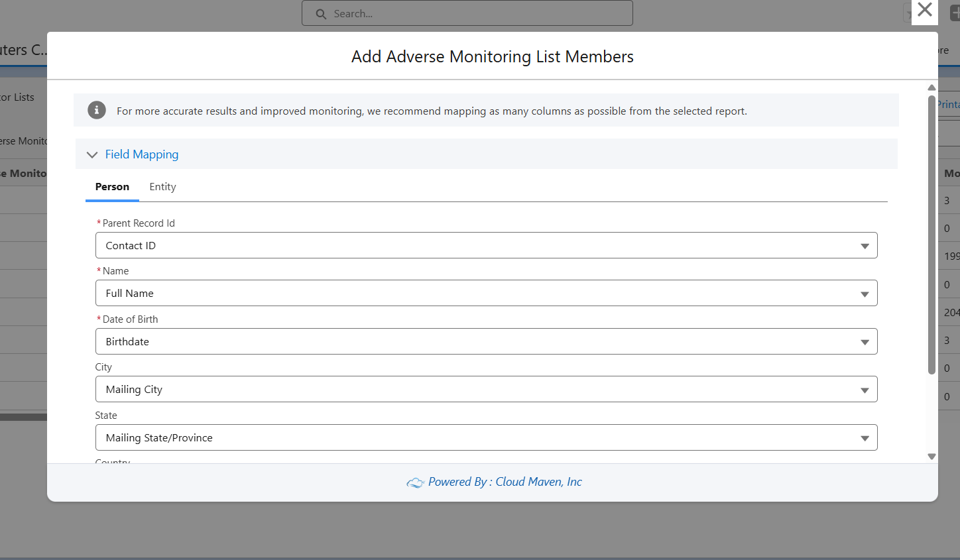Click the recommendation text in the info banner
The width and height of the screenshot is (960, 560).
click(x=432, y=111)
